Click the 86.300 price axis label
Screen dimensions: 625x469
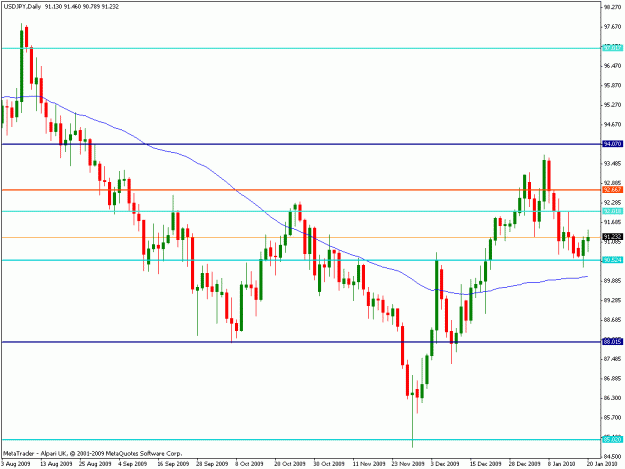pyautogui.click(x=613, y=398)
